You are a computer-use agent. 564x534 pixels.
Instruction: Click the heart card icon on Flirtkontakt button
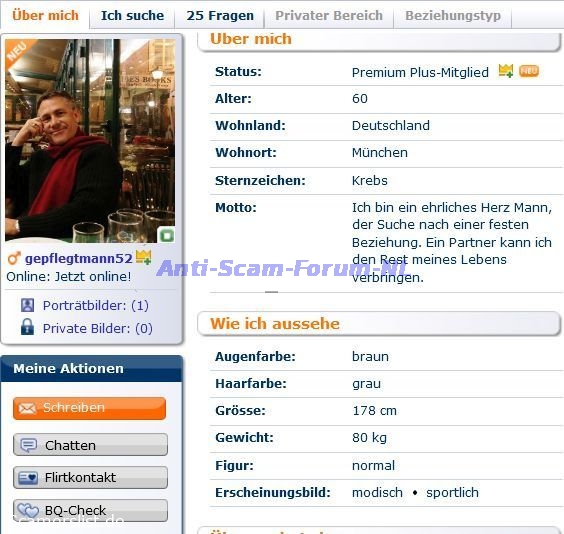click(28, 478)
